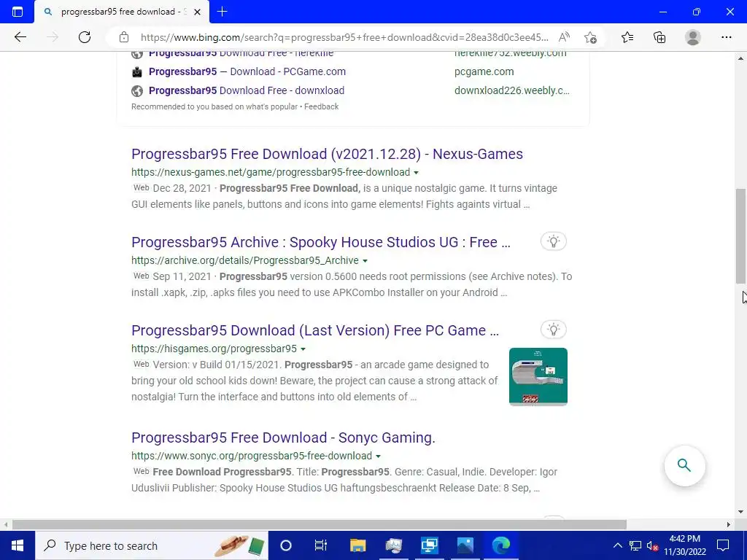Click the taskbar search box
Image resolution: width=747 pixels, height=560 pixels.
pyautogui.click(x=152, y=545)
